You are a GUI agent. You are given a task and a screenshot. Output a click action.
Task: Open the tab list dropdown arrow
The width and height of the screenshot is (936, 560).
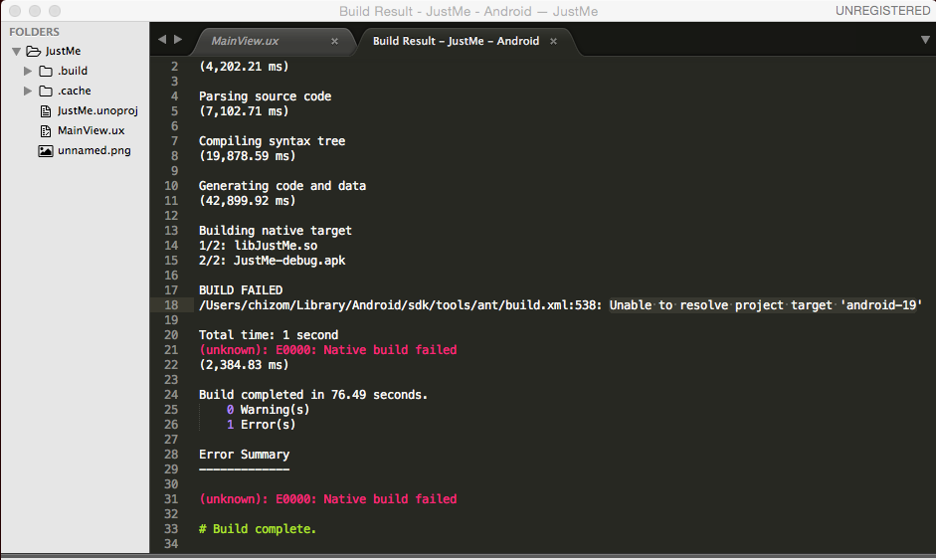coord(925,40)
